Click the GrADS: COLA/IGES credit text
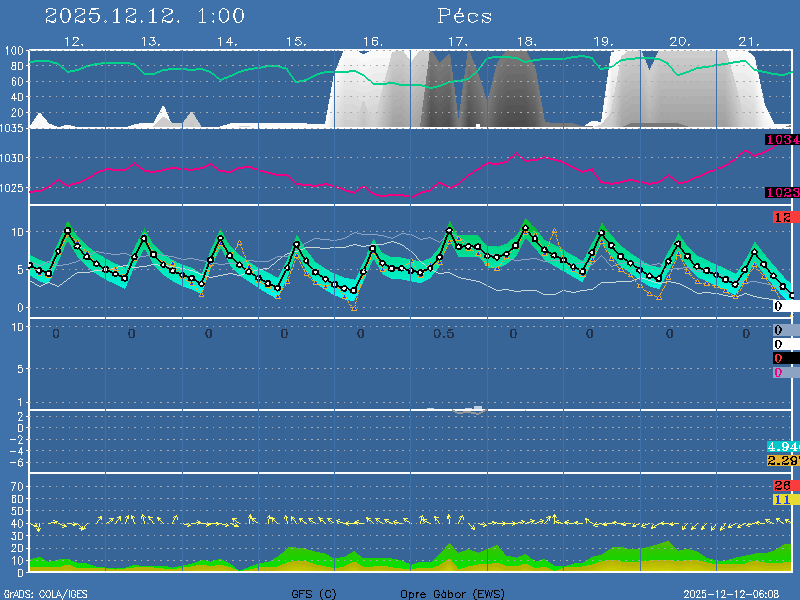The height and width of the screenshot is (600, 800). (45, 594)
